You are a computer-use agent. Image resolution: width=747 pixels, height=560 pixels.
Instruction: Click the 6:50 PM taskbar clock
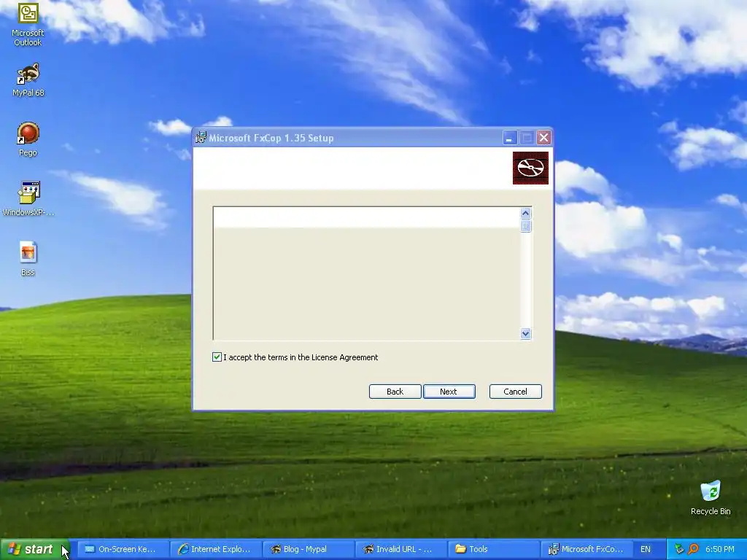[720, 549]
